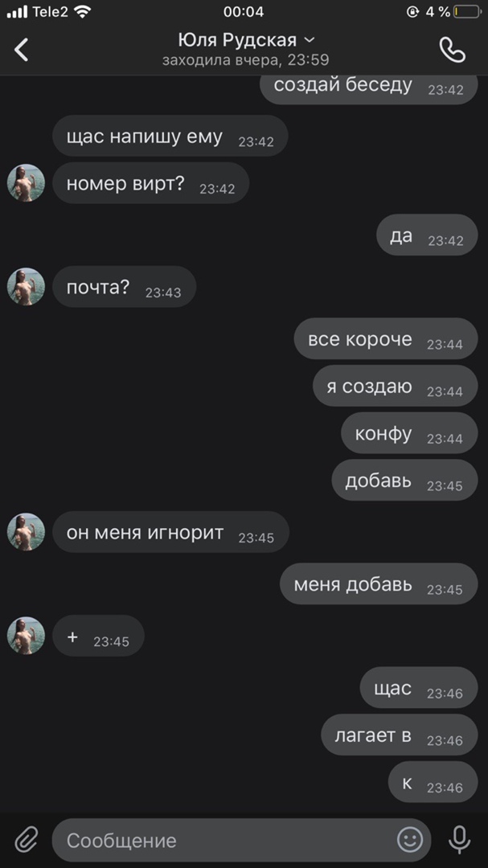Viewport: 488px width, 868px height.
Task: Start a voice call with phone icon
Action: (452, 50)
